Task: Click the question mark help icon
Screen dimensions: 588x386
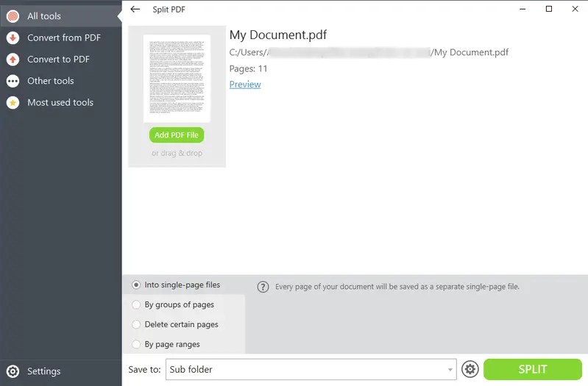Action: (263, 287)
